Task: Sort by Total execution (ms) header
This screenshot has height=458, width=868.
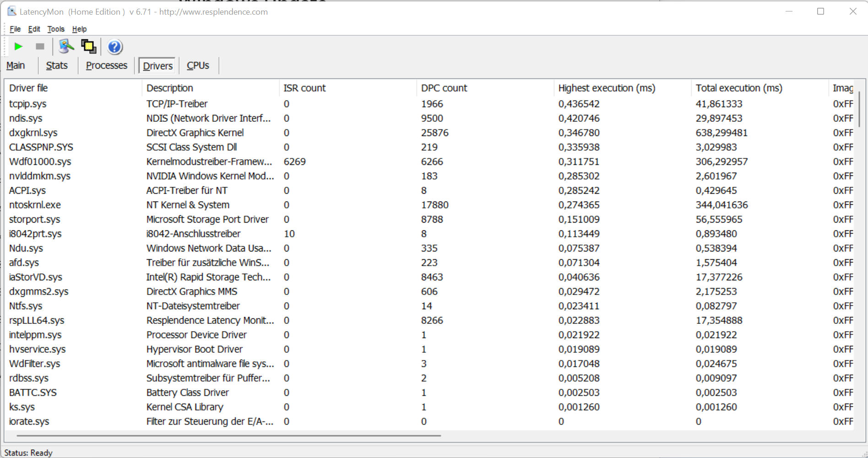Action: [760, 88]
